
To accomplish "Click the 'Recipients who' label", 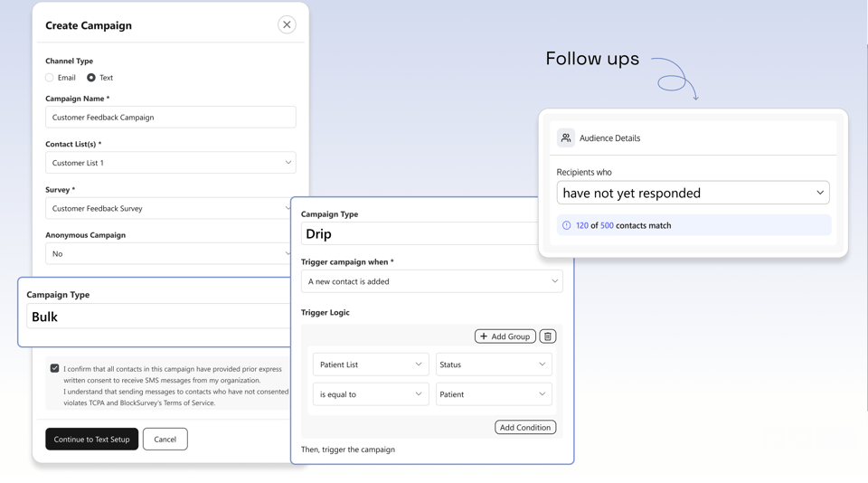I will coord(584,172).
